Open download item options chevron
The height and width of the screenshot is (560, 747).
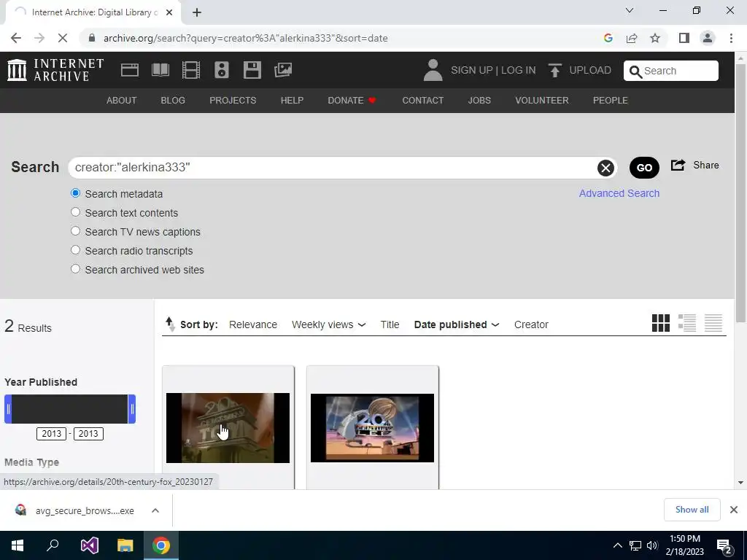coord(155,510)
